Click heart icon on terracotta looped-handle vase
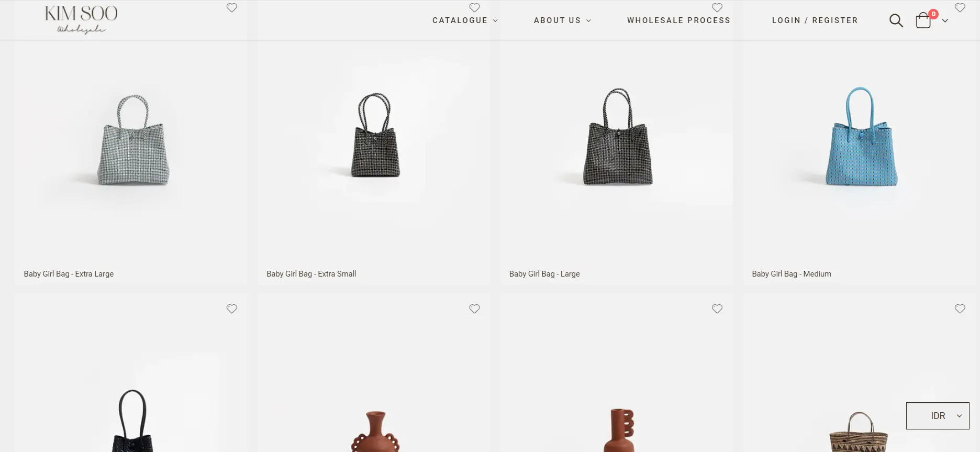The image size is (980, 452). tap(717, 309)
